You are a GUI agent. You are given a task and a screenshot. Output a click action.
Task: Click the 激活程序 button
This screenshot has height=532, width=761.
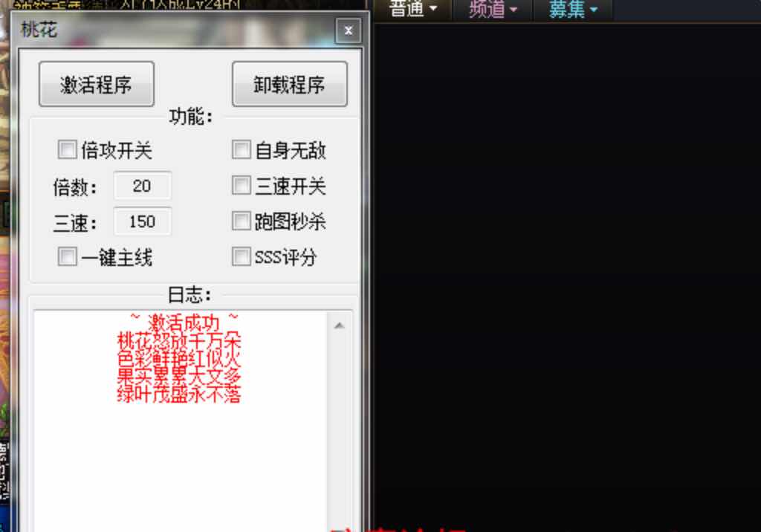pyautogui.click(x=97, y=84)
